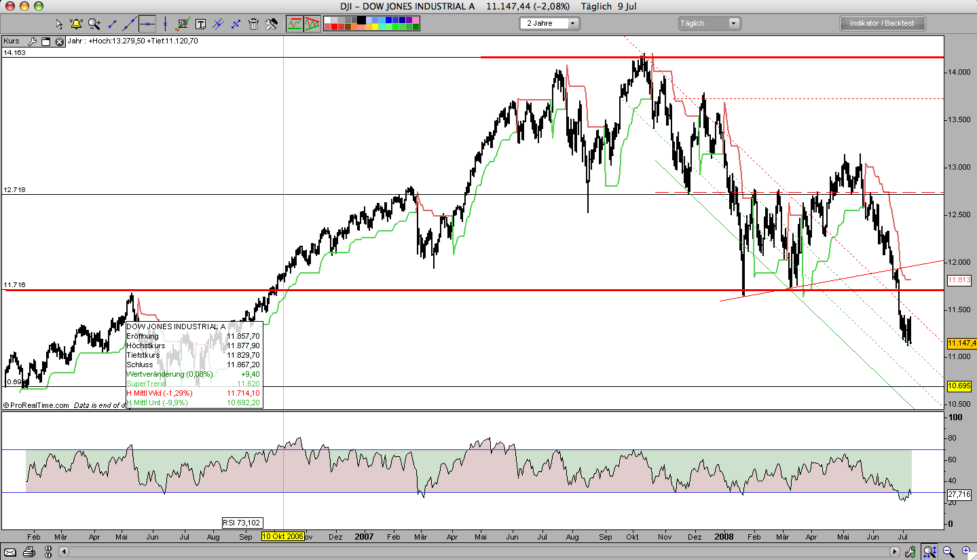Screen dimensions: 977x560
Task: Click the chain link icon
Action: 48,551
